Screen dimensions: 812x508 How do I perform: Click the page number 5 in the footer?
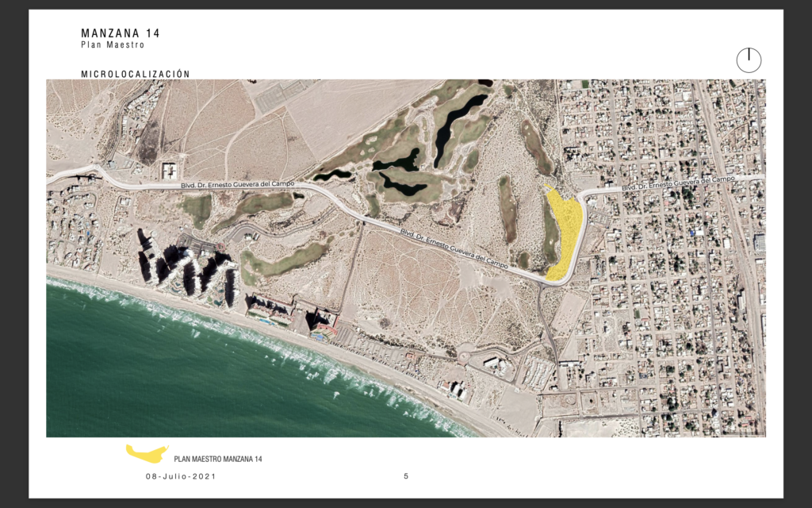(406, 476)
